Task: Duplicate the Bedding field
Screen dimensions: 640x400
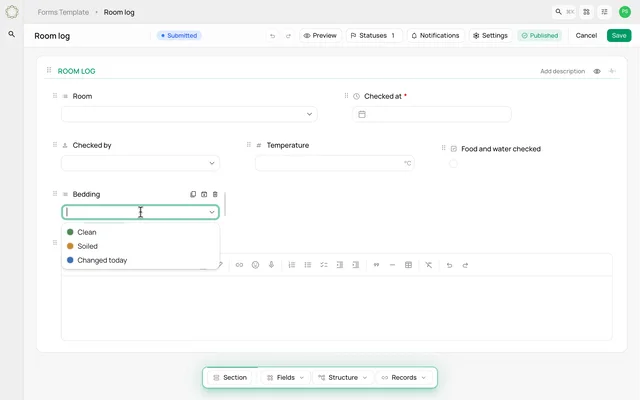Action: (x=193, y=194)
